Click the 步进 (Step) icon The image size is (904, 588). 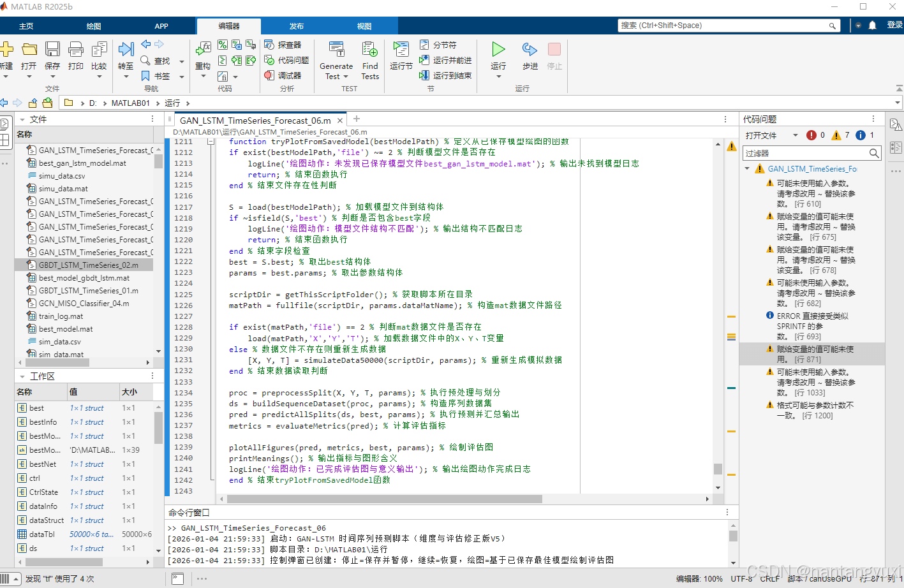coord(530,49)
